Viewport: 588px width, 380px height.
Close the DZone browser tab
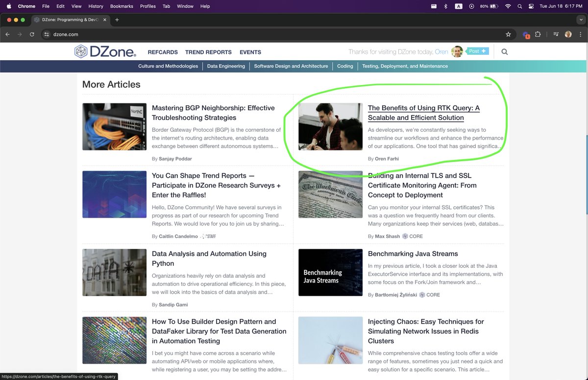click(104, 20)
